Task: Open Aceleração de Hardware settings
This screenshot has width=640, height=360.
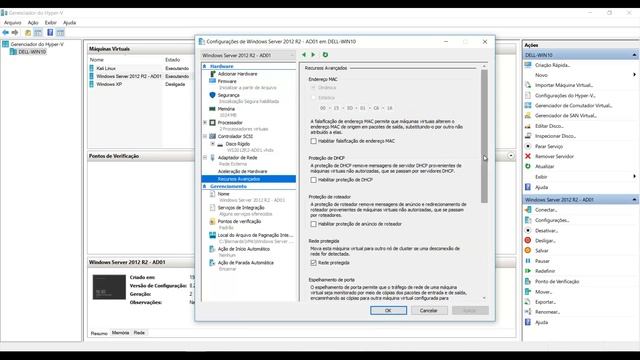Action: (x=242, y=171)
